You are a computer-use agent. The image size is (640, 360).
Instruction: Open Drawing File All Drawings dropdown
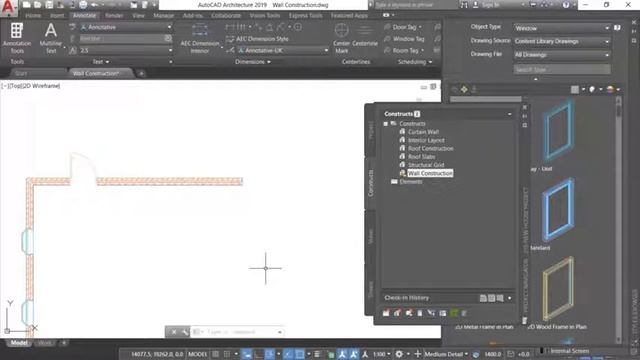click(x=562, y=55)
